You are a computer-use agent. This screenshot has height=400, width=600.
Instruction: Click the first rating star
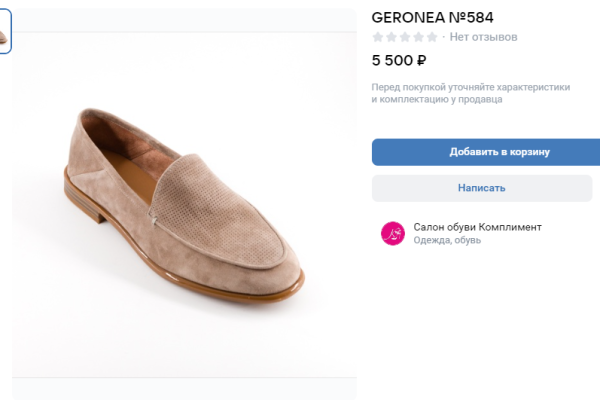[x=378, y=37]
